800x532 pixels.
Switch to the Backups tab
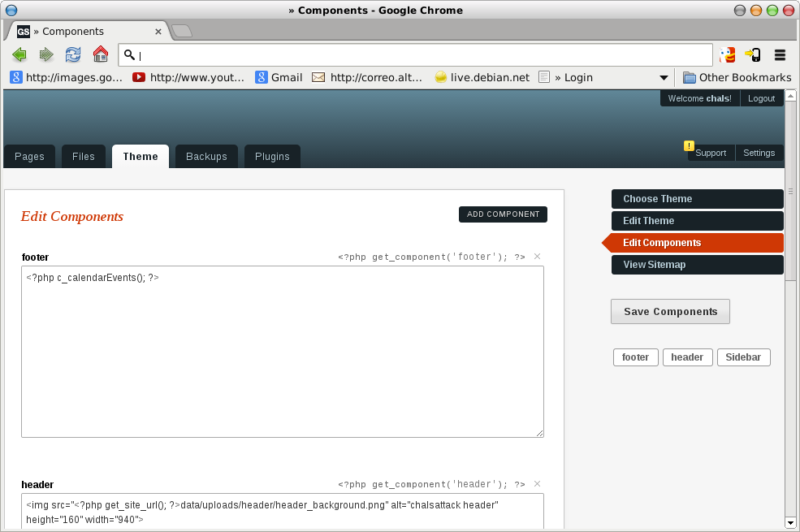(206, 157)
